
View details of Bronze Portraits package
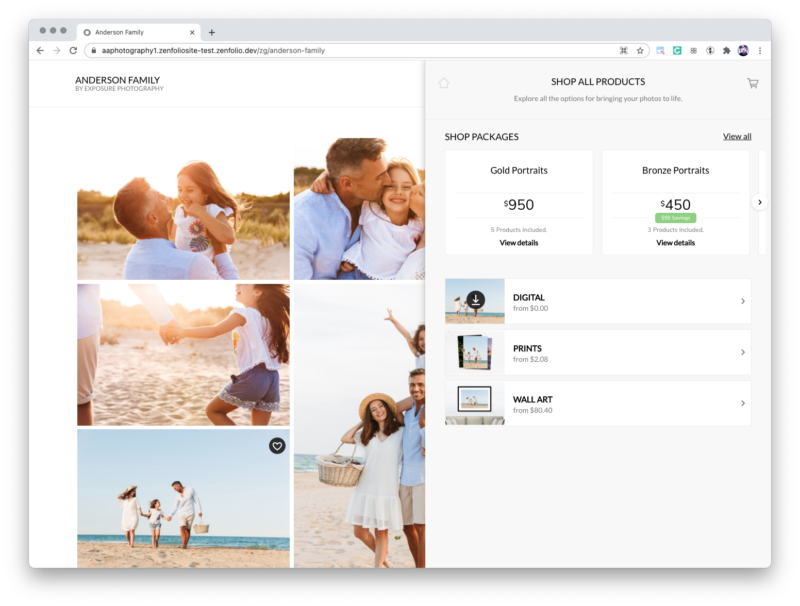tap(676, 243)
